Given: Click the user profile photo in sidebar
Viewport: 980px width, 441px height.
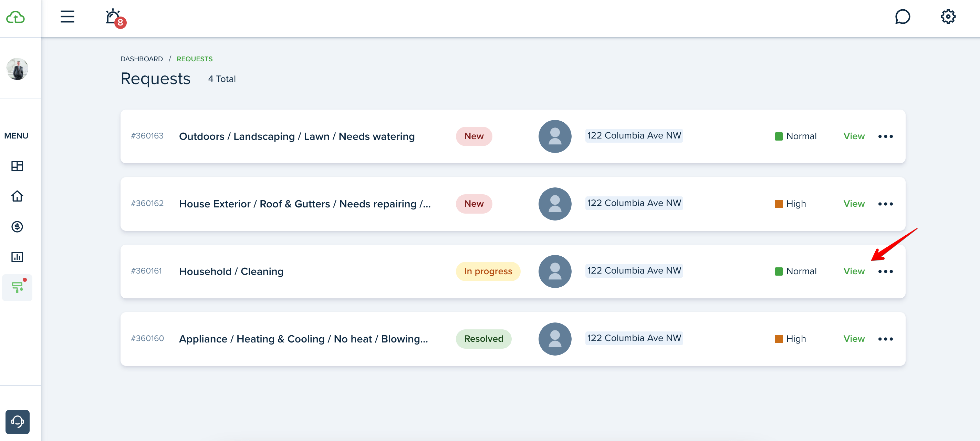Looking at the screenshot, I should pos(17,69).
